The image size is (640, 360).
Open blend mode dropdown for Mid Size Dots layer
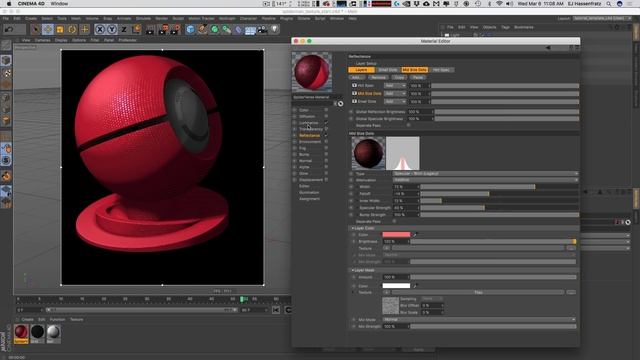(x=395, y=93)
